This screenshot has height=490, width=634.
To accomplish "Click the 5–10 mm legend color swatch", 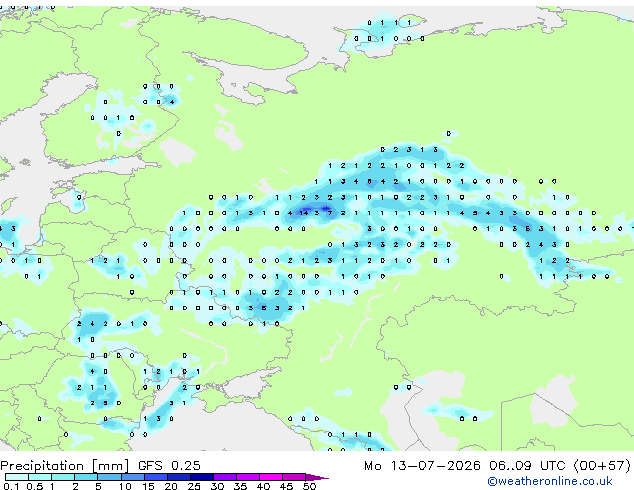I will pos(109,477).
